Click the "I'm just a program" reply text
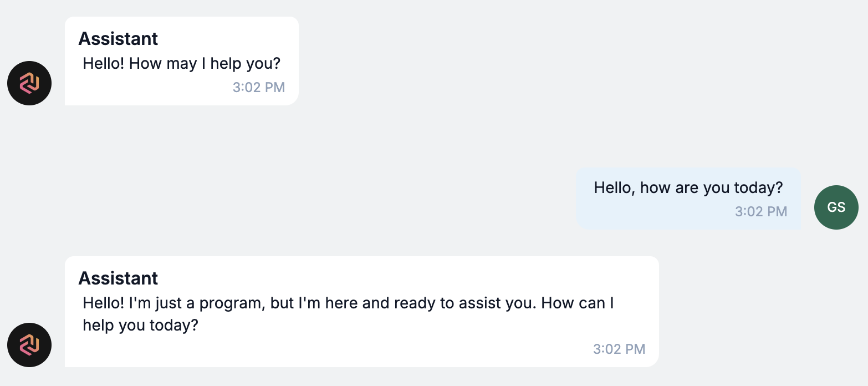Viewport: 868px width, 386px height. pos(348,314)
